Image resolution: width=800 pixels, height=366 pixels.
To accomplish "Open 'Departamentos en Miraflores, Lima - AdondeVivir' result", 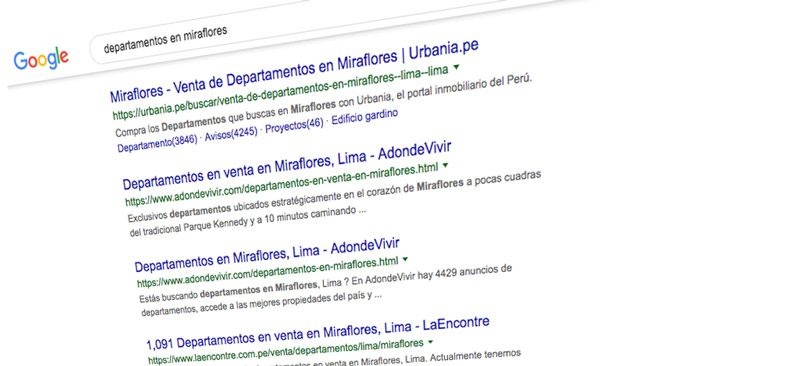I will (267, 254).
